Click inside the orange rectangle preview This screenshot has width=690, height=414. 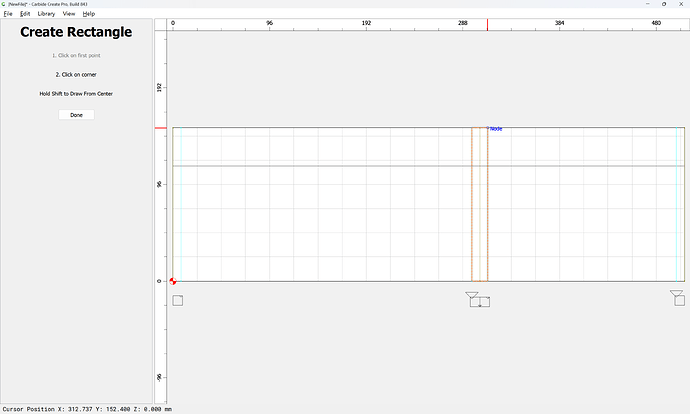pos(480,205)
